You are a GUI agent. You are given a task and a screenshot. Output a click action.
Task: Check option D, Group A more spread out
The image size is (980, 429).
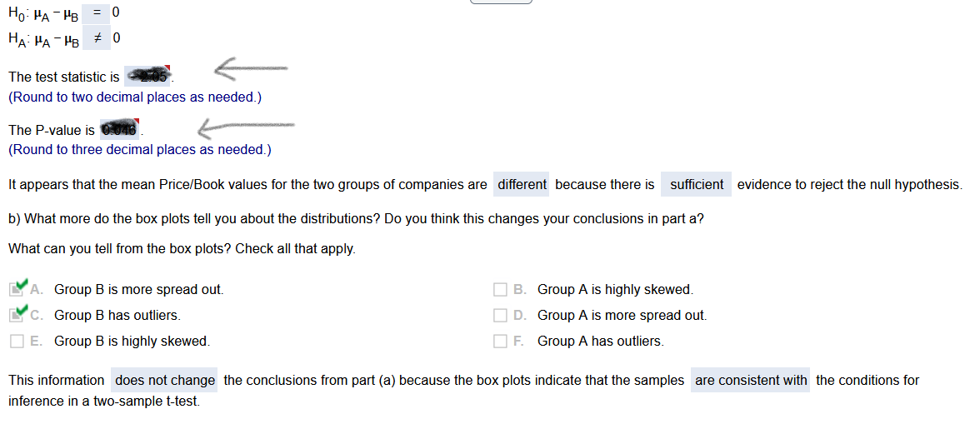tap(500, 316)
